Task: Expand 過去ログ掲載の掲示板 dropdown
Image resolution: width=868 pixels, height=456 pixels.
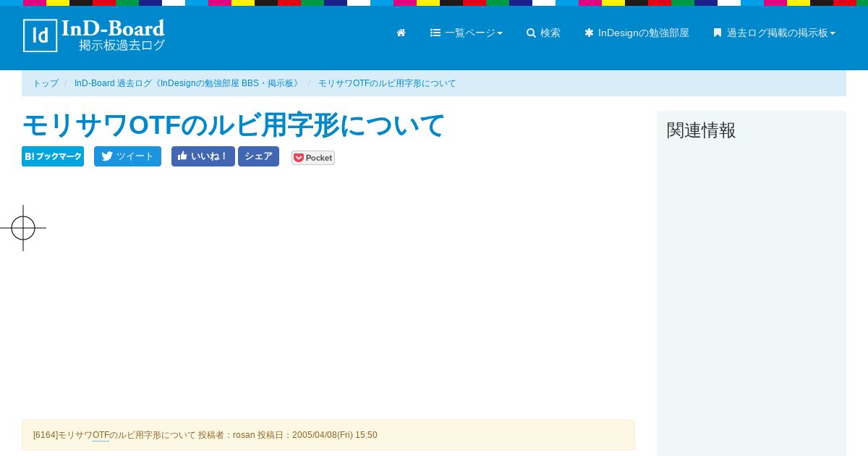Action: 774,33
